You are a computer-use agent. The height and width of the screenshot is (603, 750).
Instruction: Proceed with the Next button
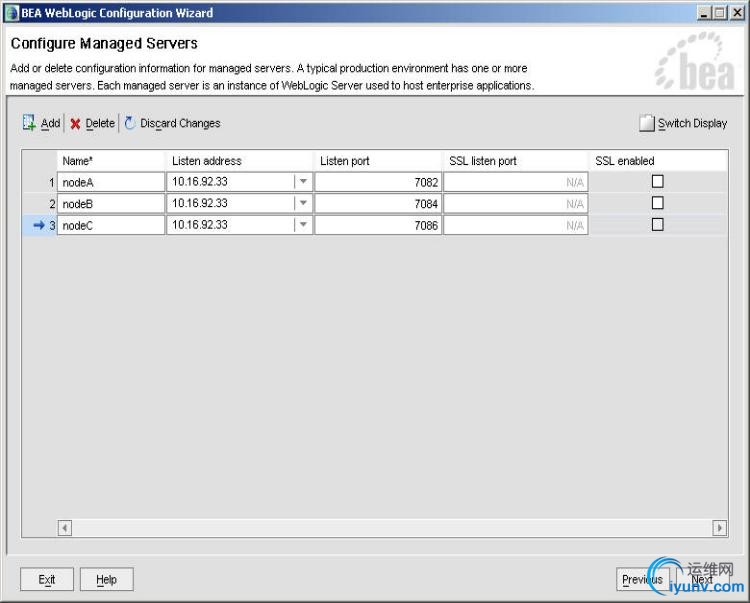702,579
